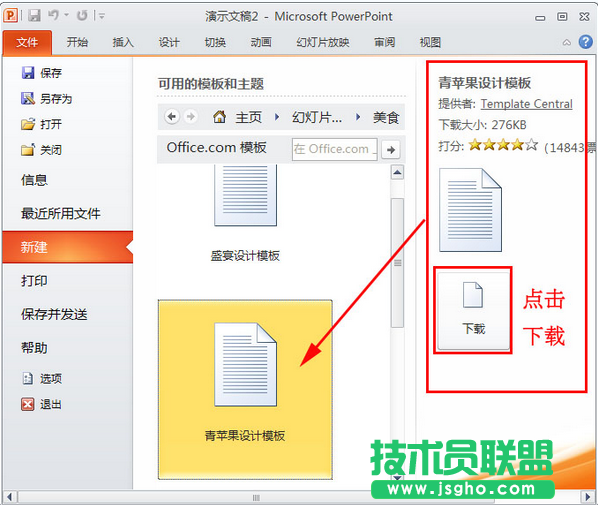Viewport: 598px width, 505px height.
Task: Click 幻灯片... in the breadcrumb
Action: coord(317,117)
